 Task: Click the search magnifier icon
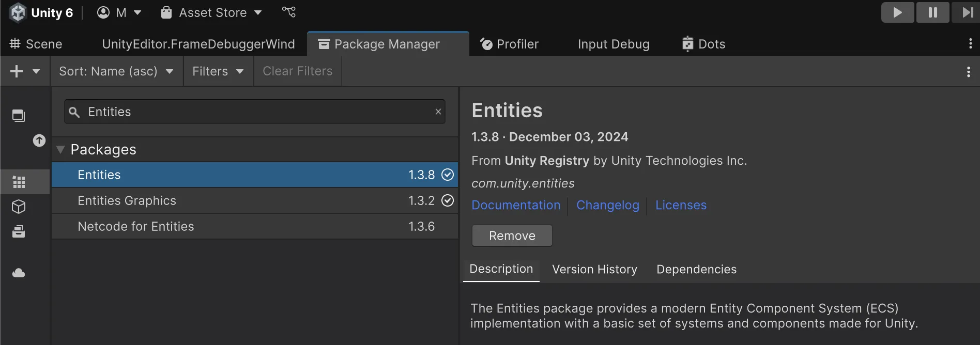coord(74,112)
